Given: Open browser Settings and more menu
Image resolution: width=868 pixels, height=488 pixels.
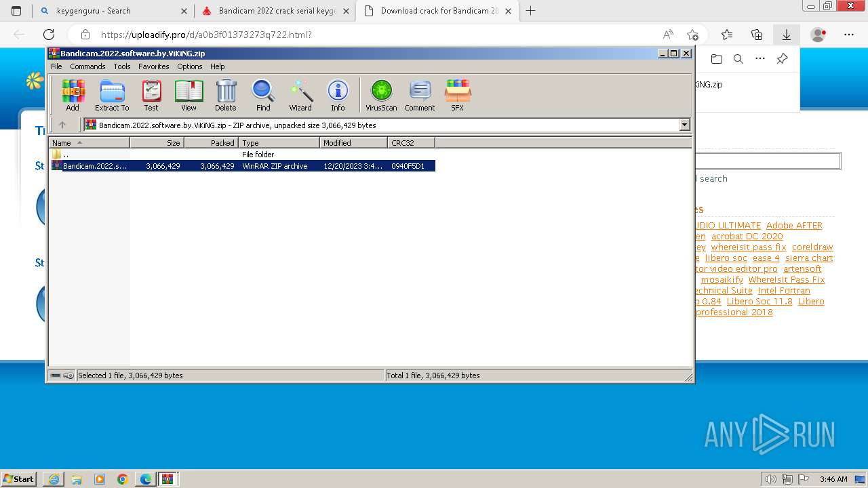Looking at the screenshot, I should 849,35.
